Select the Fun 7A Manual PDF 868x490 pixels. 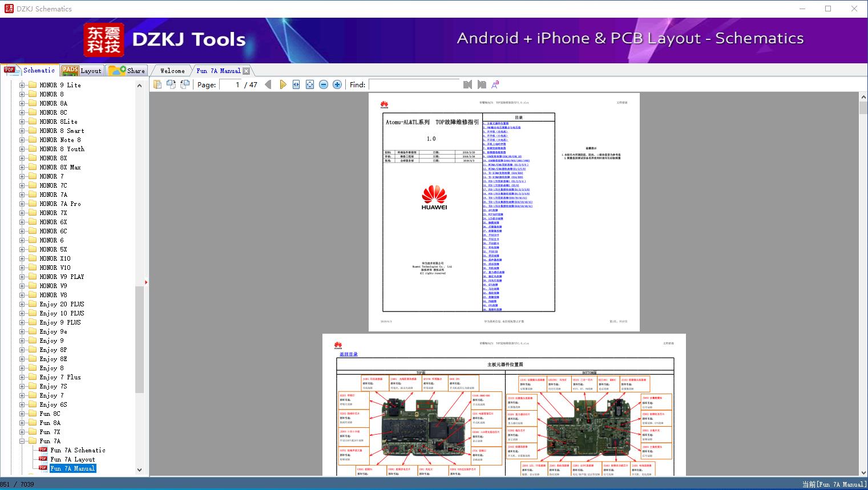click(x=72, y=468)
